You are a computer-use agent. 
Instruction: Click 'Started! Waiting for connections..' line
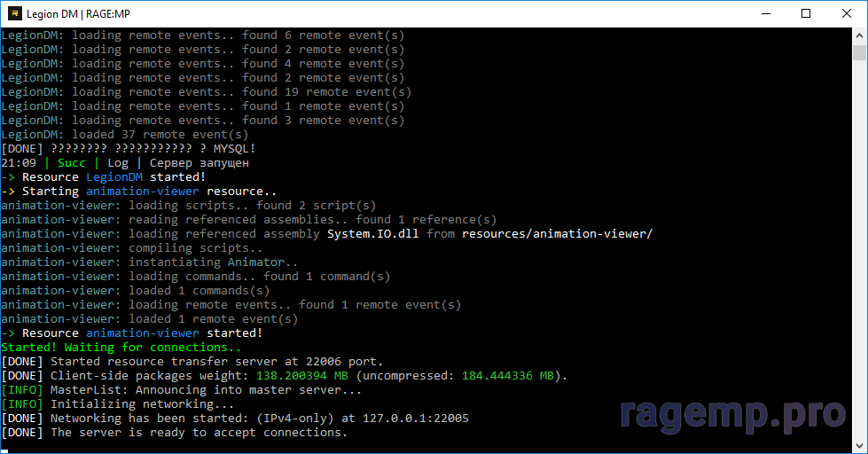tap(121, 347)
